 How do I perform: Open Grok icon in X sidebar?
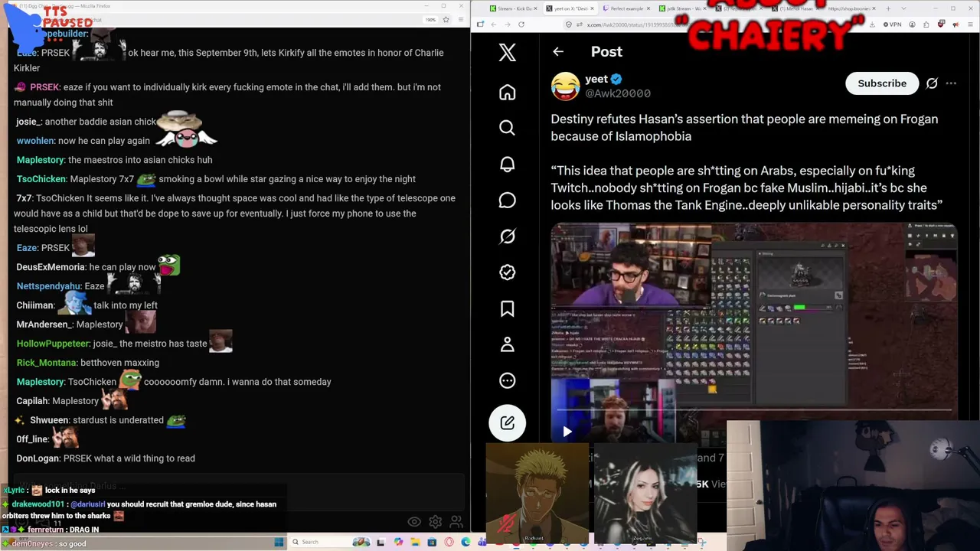click(507, 236)
